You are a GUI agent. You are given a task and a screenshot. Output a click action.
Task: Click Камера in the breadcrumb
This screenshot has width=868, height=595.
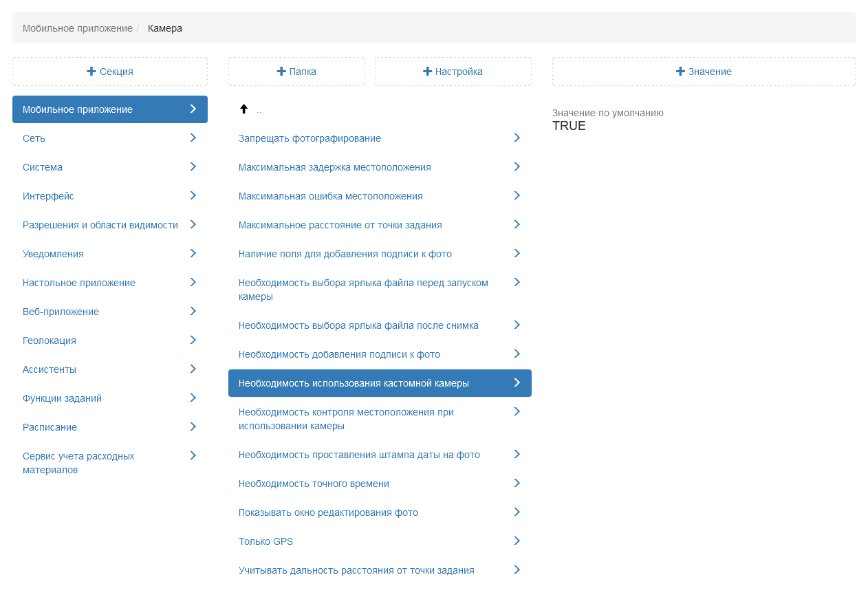[165, 28]
